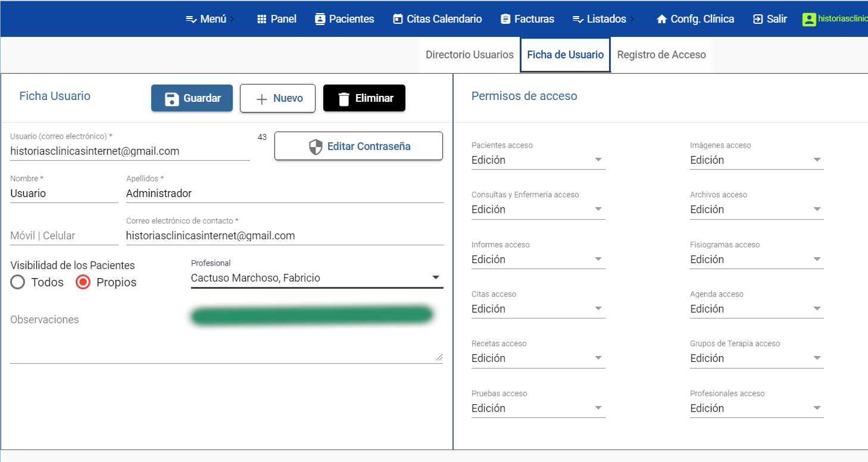Screen dimensions: 868x462
Task: Select the Todos visibility radio button
Action: coord(18,282)
